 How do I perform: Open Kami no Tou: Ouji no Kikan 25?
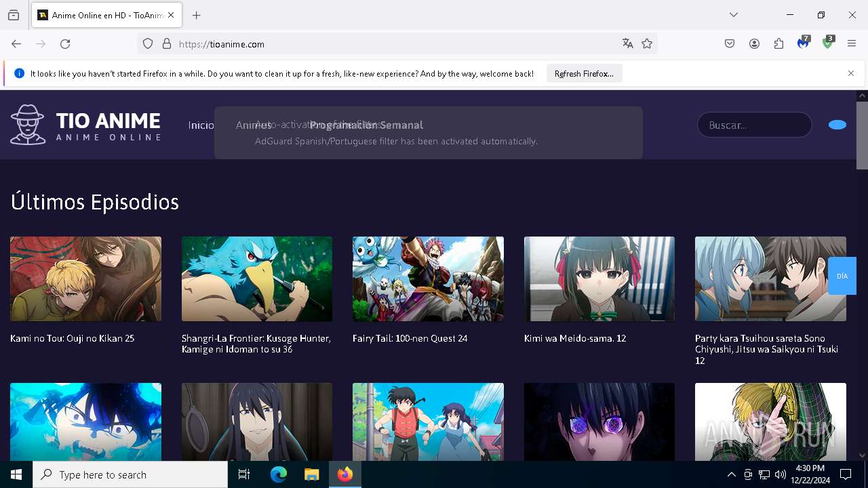tap(73, 338)
